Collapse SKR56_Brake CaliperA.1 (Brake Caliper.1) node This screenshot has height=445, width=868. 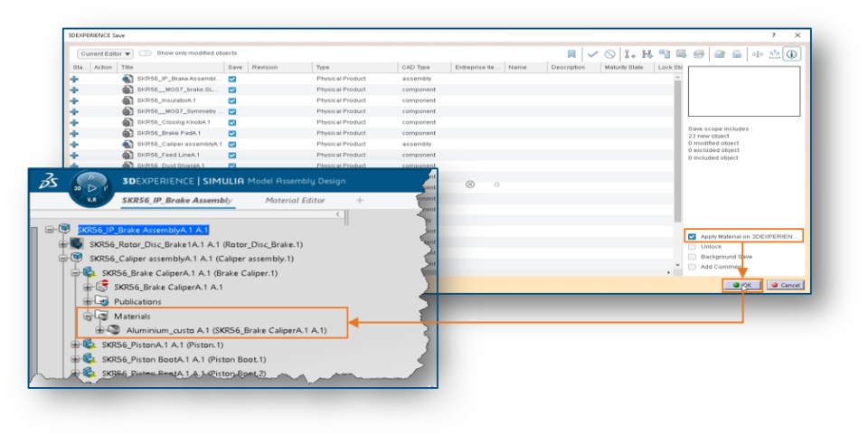75,273
